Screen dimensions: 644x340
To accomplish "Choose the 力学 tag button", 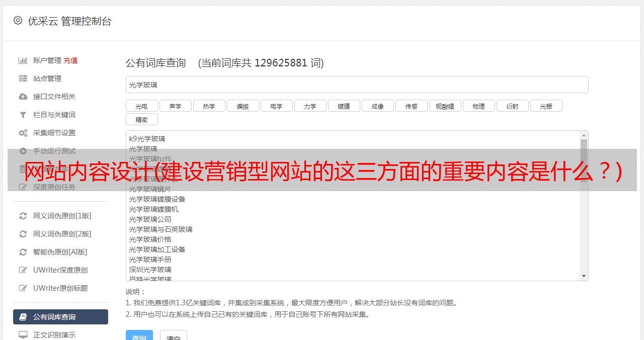I will [310, 106].
